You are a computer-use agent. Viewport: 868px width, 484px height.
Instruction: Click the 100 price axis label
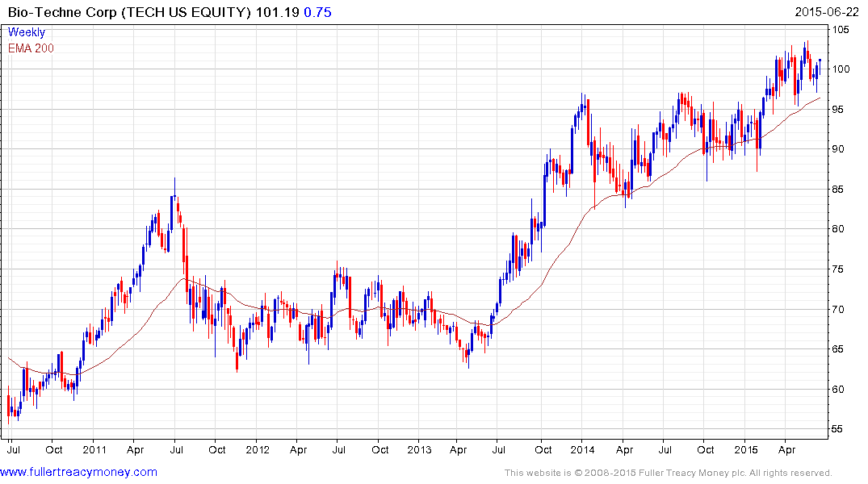(x=841, y=69)
